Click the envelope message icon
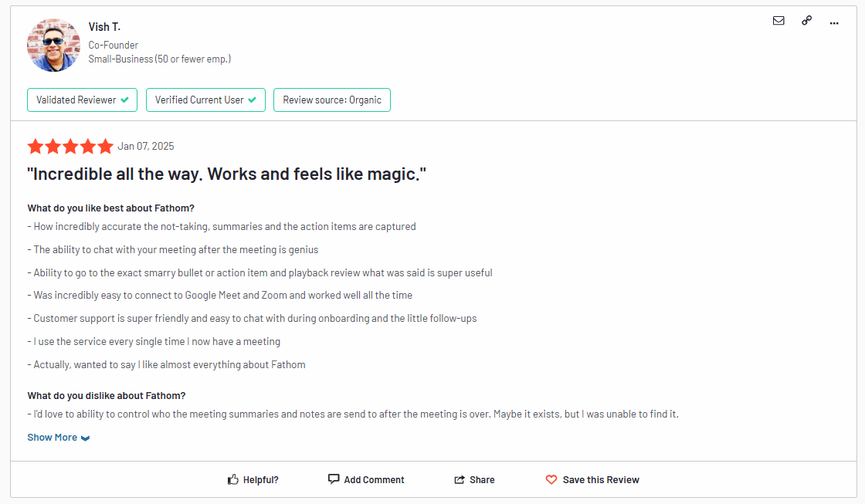Screen dimensions: 865x504 778,21
